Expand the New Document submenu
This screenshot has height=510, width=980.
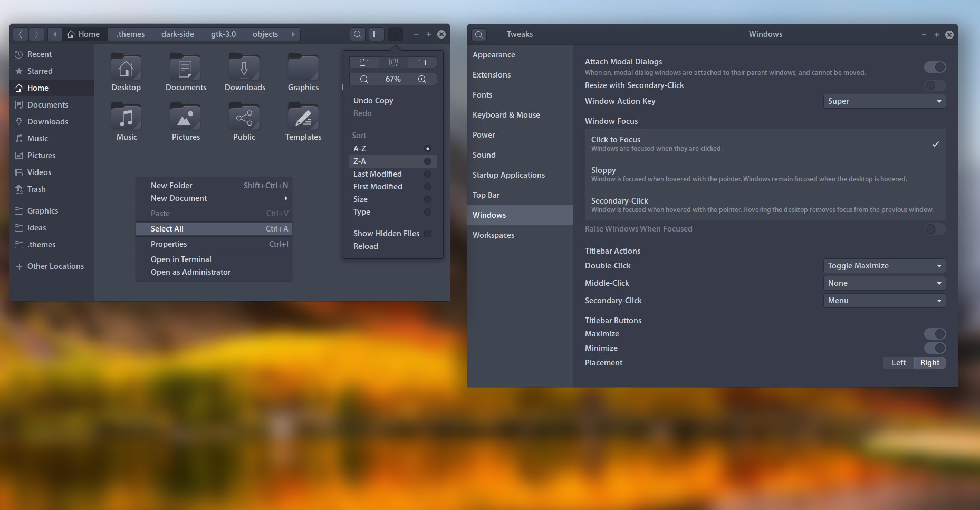pos(214,198)
